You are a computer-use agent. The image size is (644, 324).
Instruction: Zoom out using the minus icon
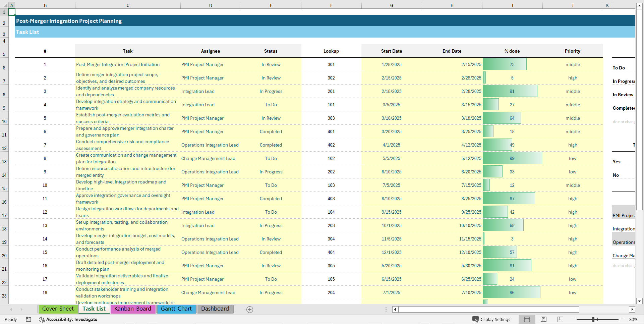click(573, 319)
